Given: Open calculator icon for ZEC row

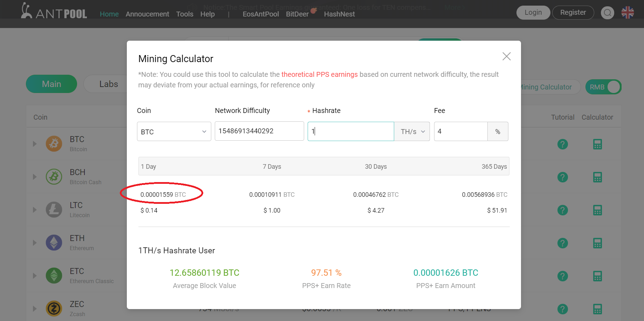Looking at the screenshot, I should tap(597, 309).
